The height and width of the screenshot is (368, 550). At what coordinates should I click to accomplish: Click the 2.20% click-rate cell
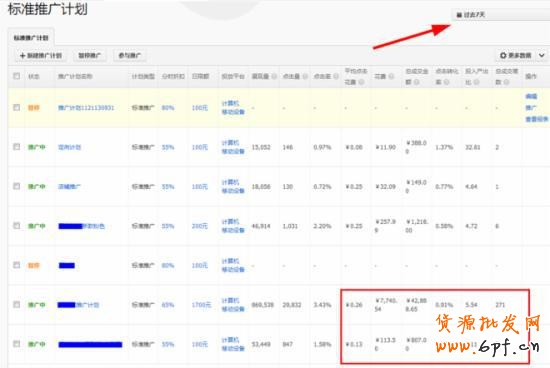pyautogui.click(x=322, y=226)
